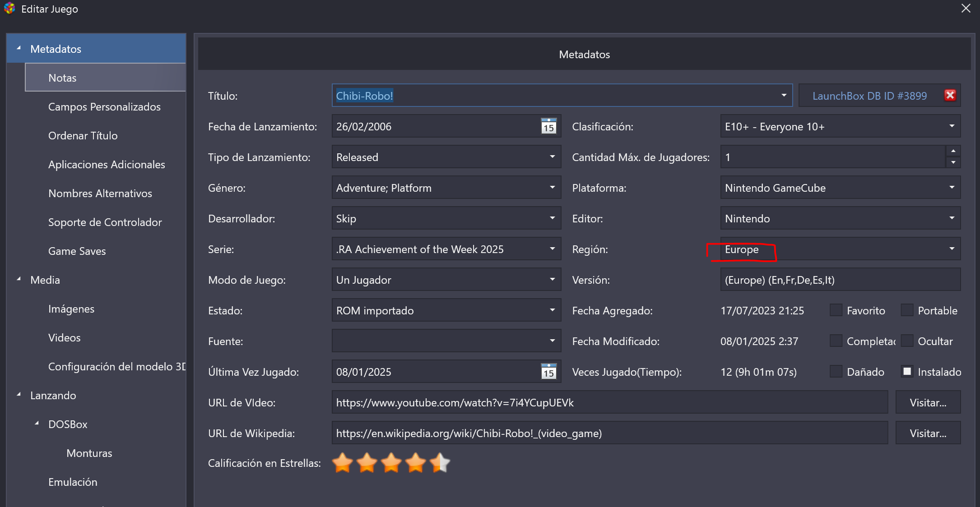Select Imágenes under Media

[x=71, y=309]
